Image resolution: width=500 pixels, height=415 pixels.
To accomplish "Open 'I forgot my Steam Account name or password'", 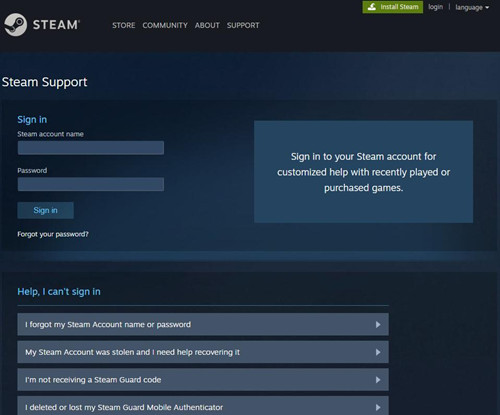I will [x=203, y=324].
